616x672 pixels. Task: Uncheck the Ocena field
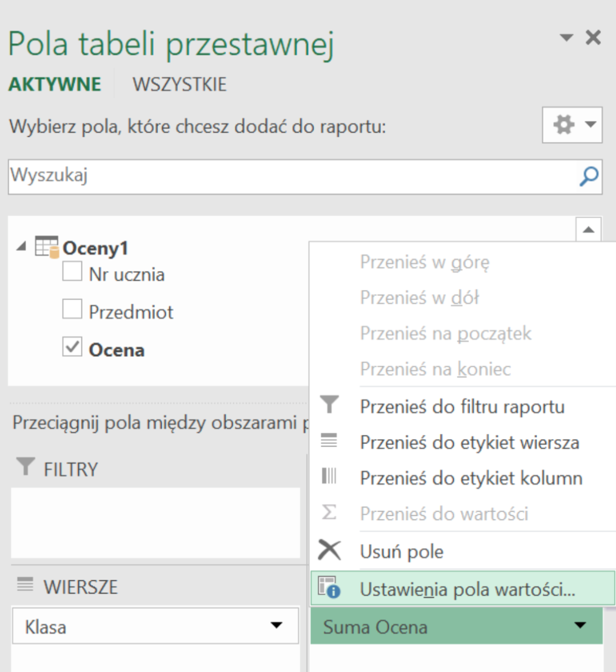[72, 346]
